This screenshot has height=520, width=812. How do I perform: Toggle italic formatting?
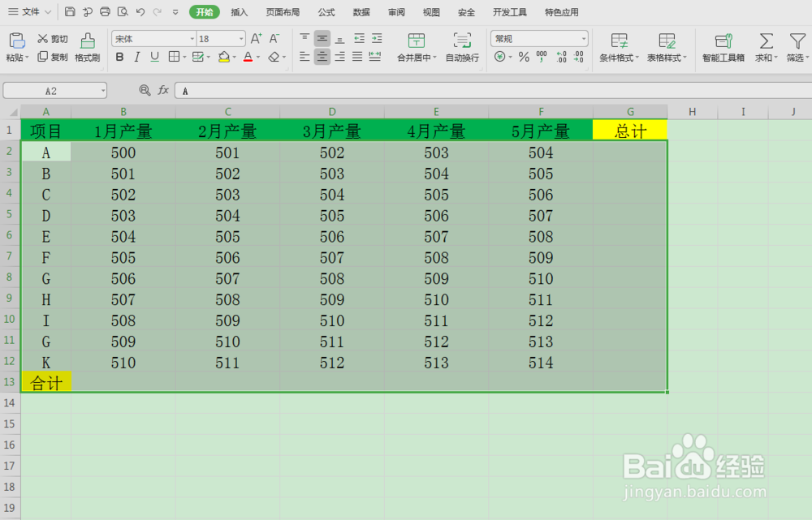tap(137, 57)
